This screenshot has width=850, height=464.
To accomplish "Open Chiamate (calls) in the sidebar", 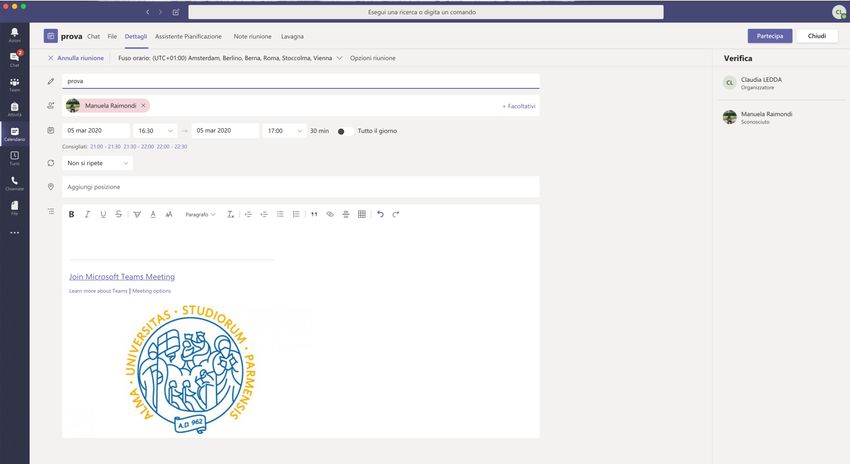I will [14, 183].
